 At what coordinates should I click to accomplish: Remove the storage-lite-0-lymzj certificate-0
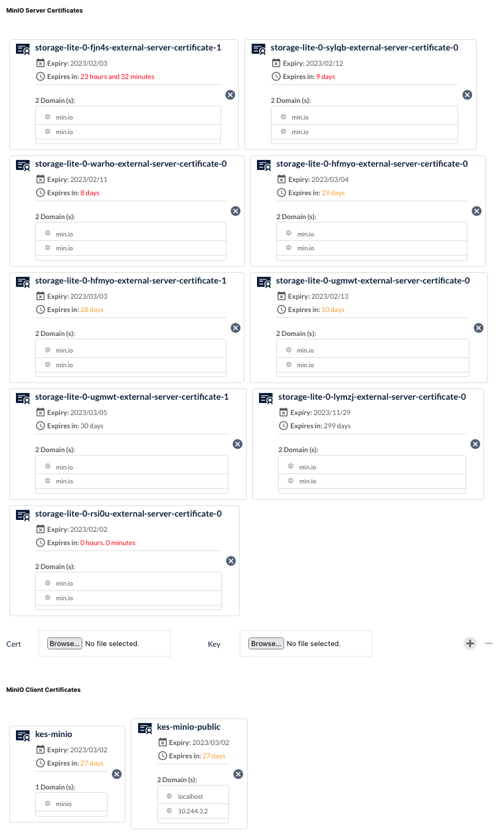[475, 444]
